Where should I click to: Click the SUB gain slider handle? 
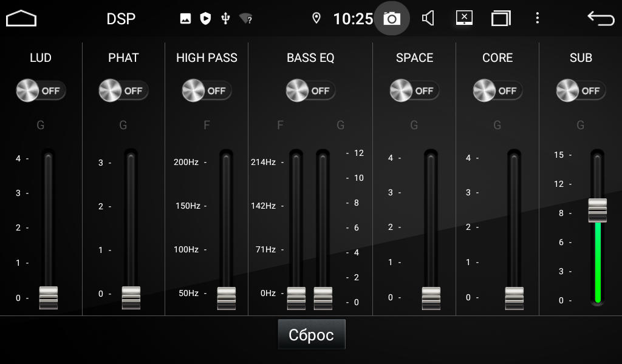point(597,211)
